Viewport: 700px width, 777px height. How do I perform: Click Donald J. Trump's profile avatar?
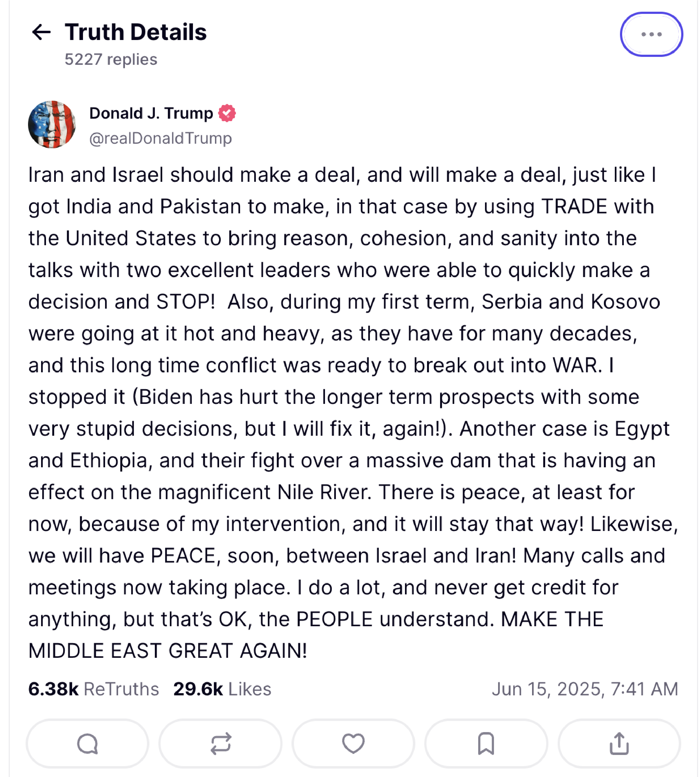52,125
